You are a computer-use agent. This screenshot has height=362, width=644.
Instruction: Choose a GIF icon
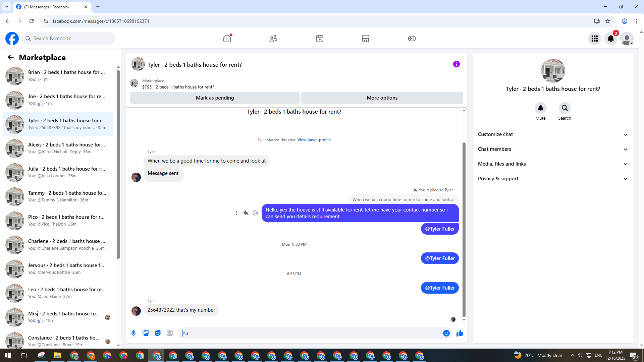170,333
